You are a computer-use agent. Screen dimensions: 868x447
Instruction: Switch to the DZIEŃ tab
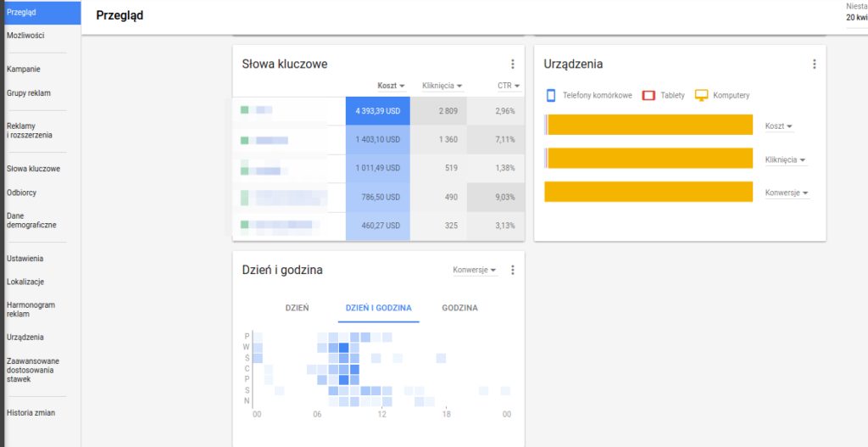pos(297,308)
